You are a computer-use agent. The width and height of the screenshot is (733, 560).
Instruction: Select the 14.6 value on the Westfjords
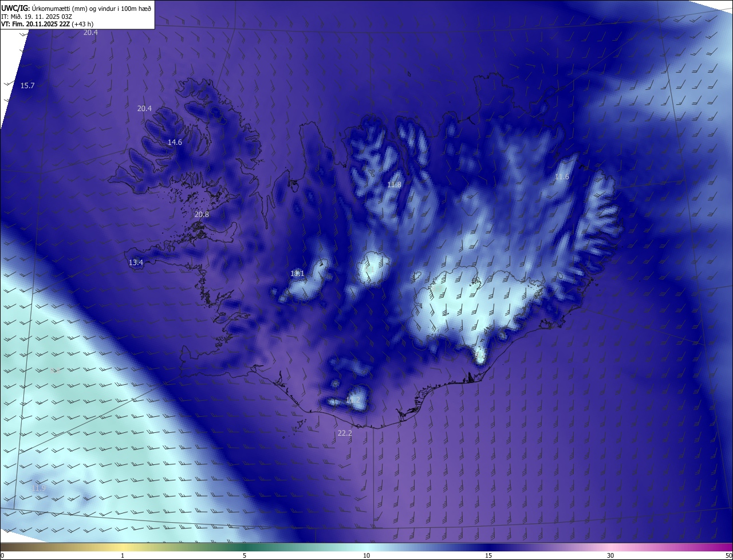tap(175, 143)
